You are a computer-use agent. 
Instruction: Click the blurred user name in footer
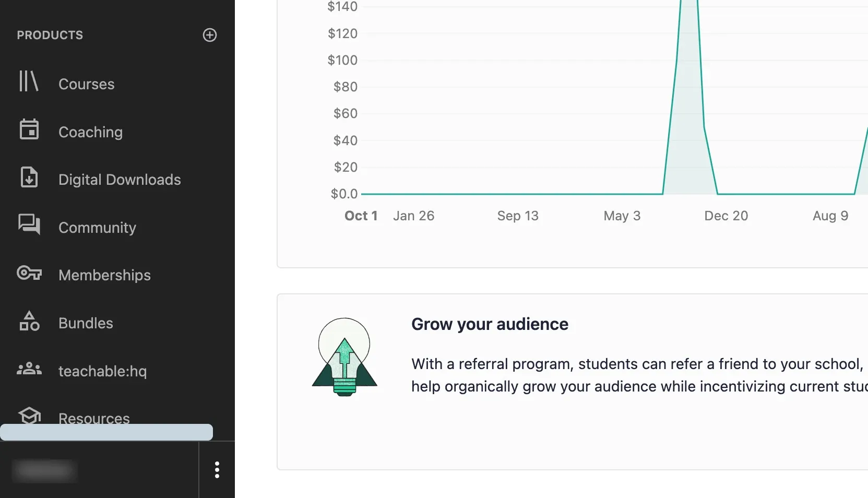pyautogui.click(x=45, y=471)
